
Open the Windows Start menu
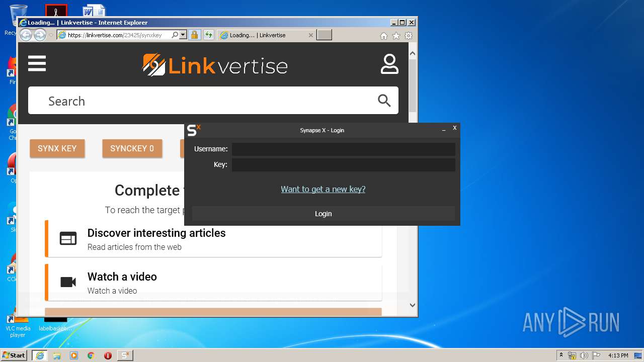coord(14,355)
